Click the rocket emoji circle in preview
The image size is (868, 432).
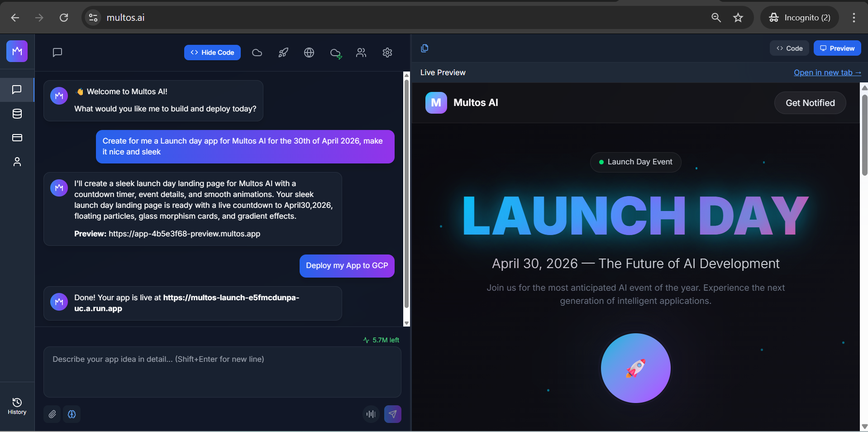tap(635, 368)
